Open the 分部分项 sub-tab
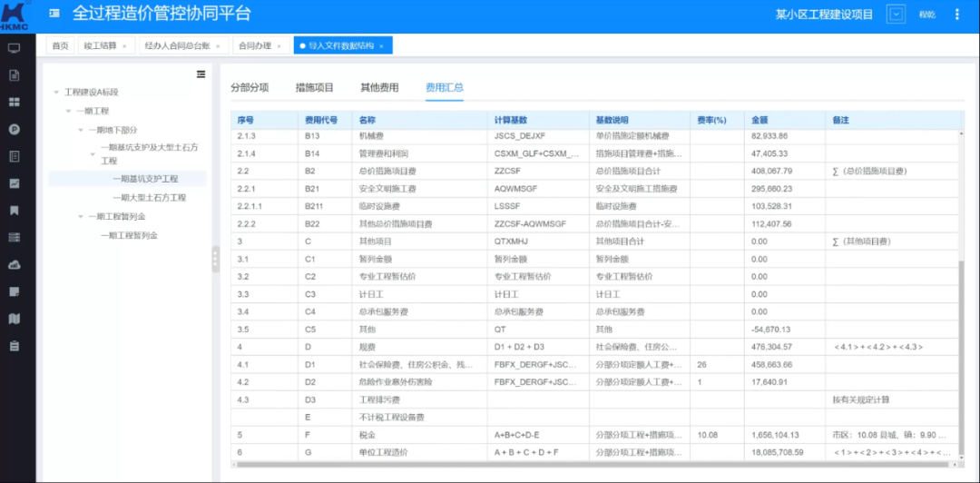Screen dimensions: 980x483 click(250, 87)
